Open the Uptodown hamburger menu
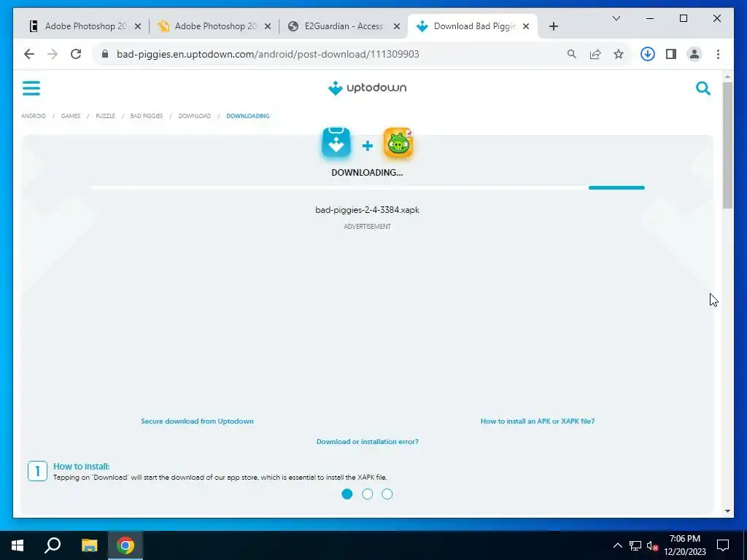Screen dimensions: 747x560 31,88
